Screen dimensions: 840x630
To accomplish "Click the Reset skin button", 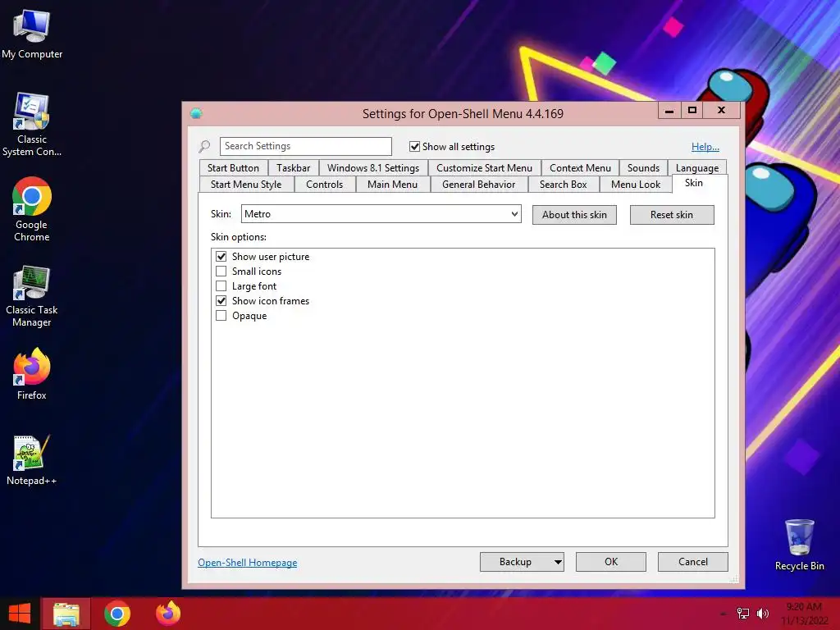I will point(672,215).
